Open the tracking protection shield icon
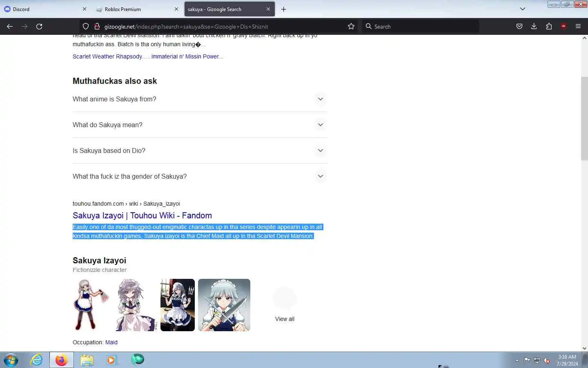 point(86,26)
